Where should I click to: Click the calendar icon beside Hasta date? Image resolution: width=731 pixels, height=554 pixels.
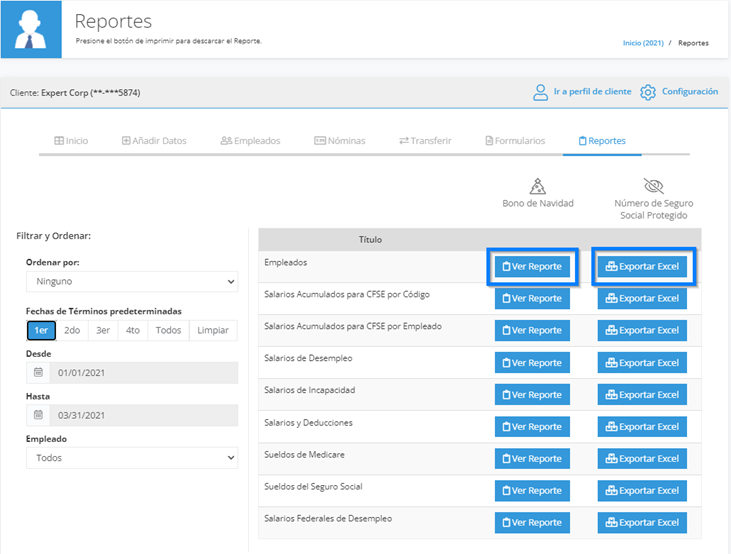tap(38, 415)
